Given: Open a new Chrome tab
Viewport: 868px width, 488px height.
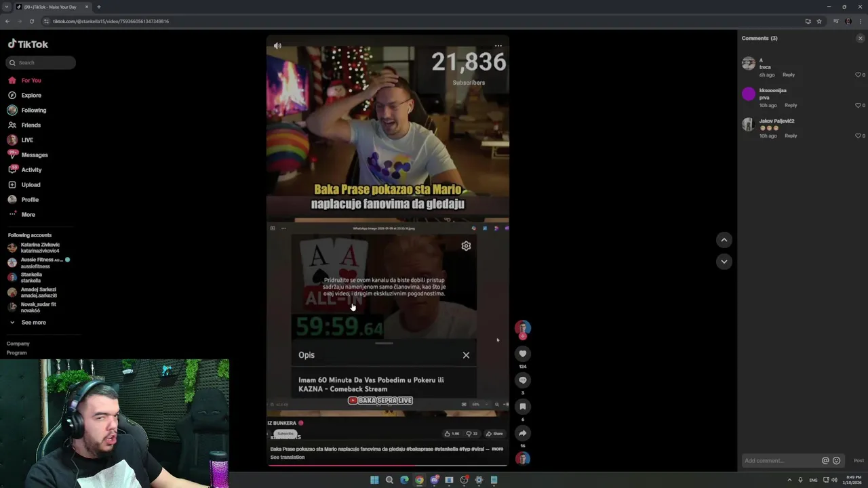Looking at the screenshot, I should (x=98, y=7).
